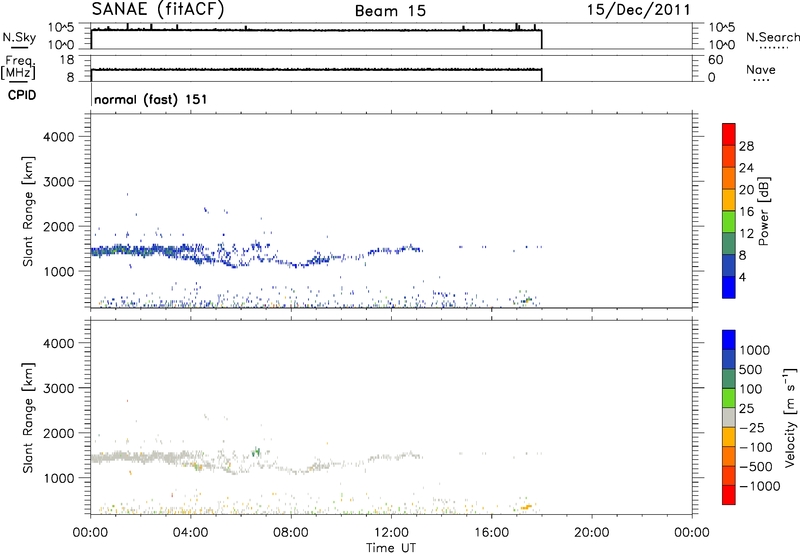800x554 pixels.
Task: Click the N.Sky axis label
Action: [19, 38]
